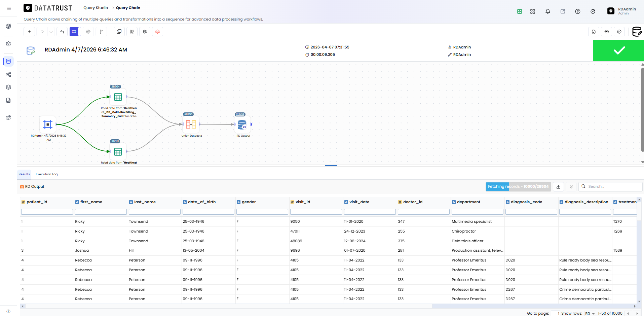Go to Query Studio breadcrumb
Viewport: 644px width, 316px height.
tap(96, 8)
